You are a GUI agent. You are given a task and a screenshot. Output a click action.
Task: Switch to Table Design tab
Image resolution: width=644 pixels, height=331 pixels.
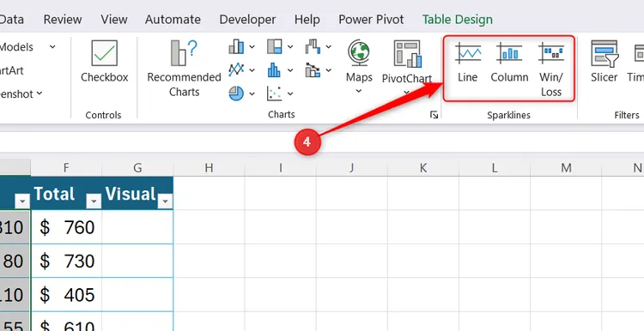458,19
